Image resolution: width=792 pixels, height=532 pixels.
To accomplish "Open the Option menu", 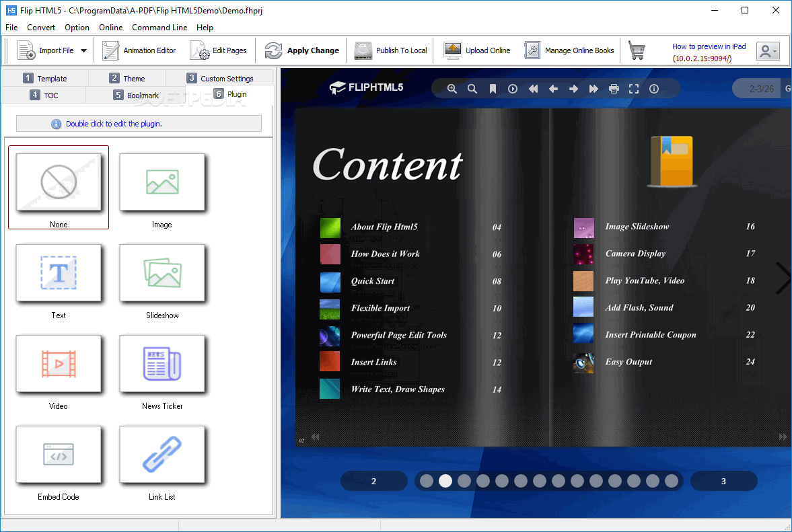I will pos(77,28).
